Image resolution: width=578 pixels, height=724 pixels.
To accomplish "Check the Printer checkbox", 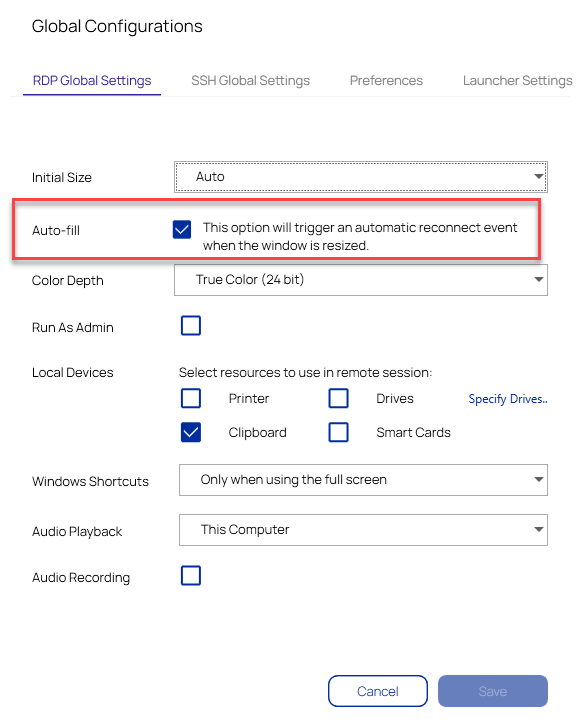I will [x=191, y=398].
